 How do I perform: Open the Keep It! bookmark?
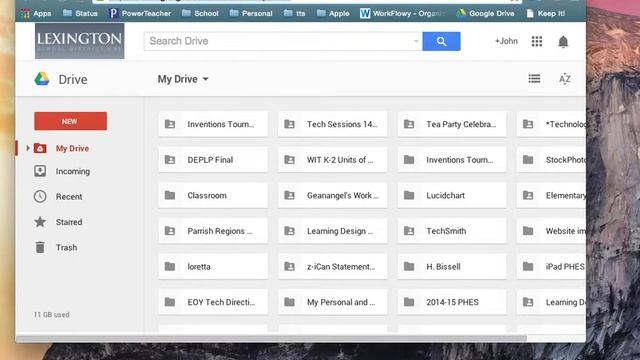[546, 13]
